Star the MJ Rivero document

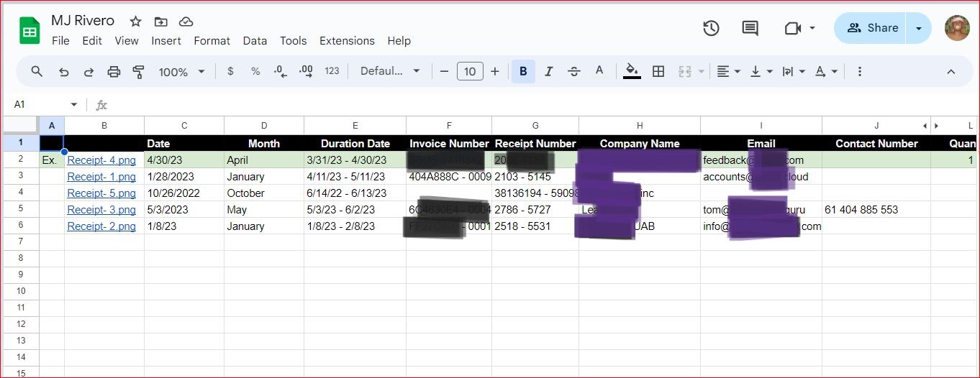[135, 21]
